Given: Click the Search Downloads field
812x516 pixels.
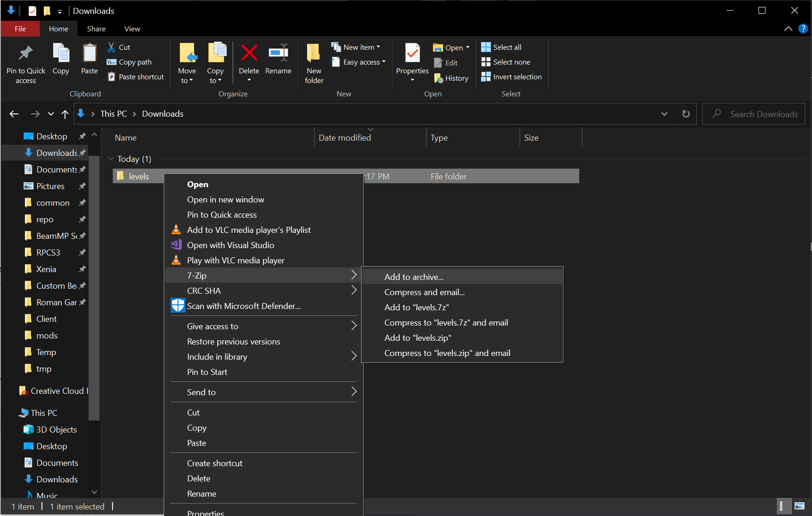Looking at the screenshot, I should [x=753, y=114].
